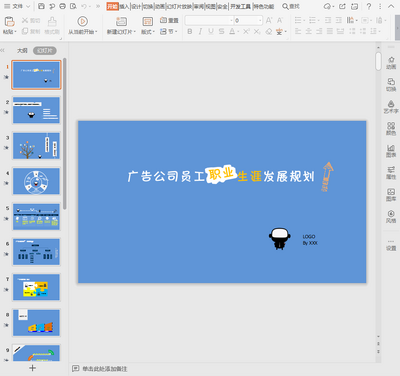
Task: Click the add slide plus button
Action: [x=32, y=368]
